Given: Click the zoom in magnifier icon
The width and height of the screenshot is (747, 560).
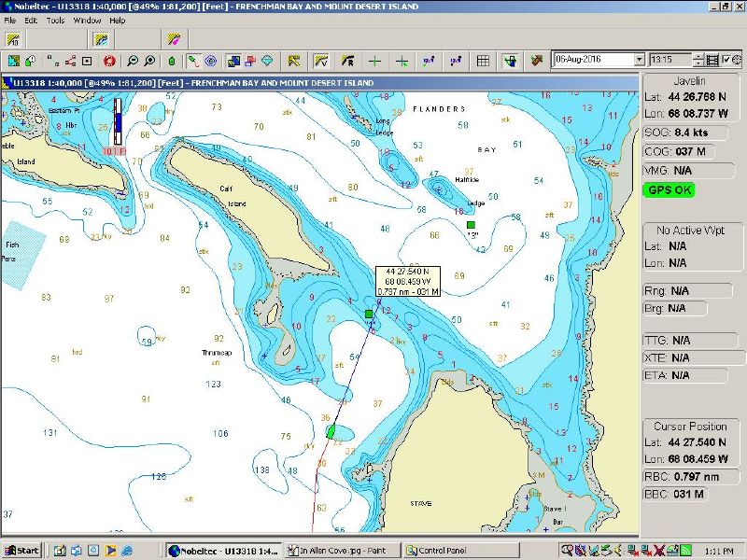Looking at the screenshot, I should tap(149, 61).
